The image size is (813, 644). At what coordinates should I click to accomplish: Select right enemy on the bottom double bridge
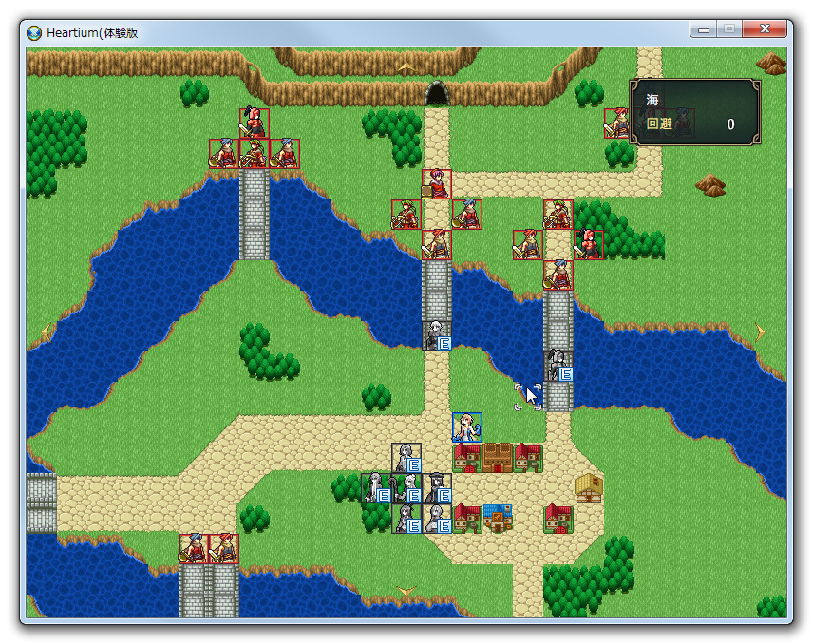coord(224,549)
